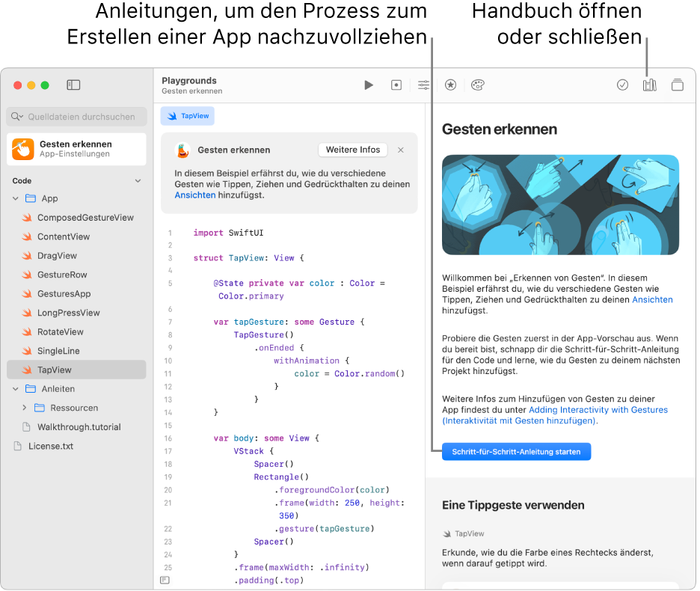Close the Gesten erkennen info banner
This screenshot has height=591, width=700.
[x=400, y=150]
